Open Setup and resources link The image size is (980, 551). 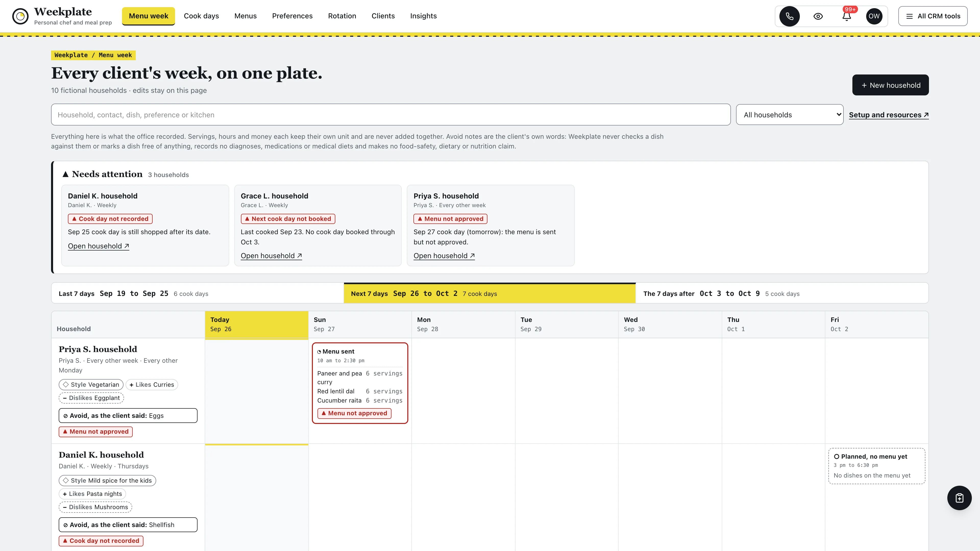click(889, 115)
